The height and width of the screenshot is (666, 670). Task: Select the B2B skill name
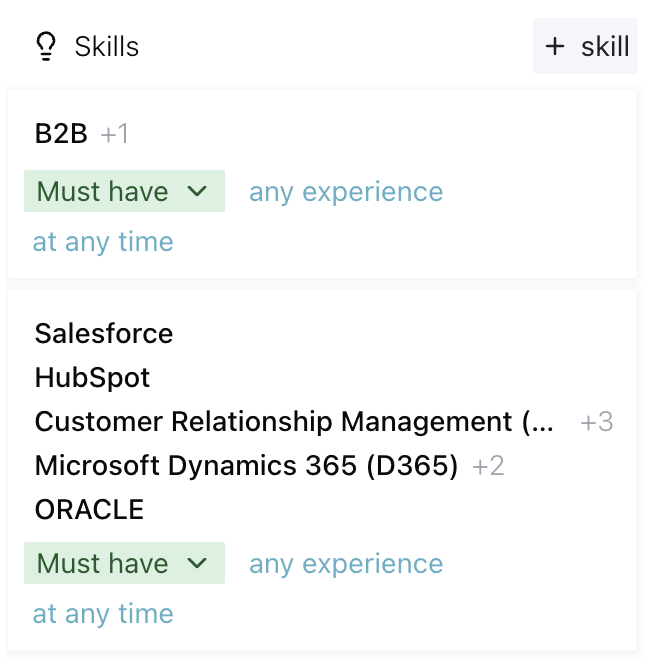(x=61, y=134)
